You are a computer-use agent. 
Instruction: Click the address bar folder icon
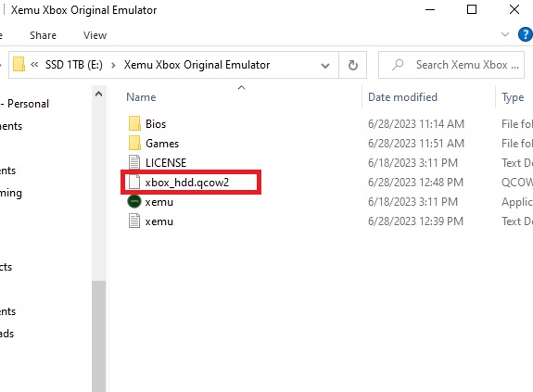click(19, 64)
